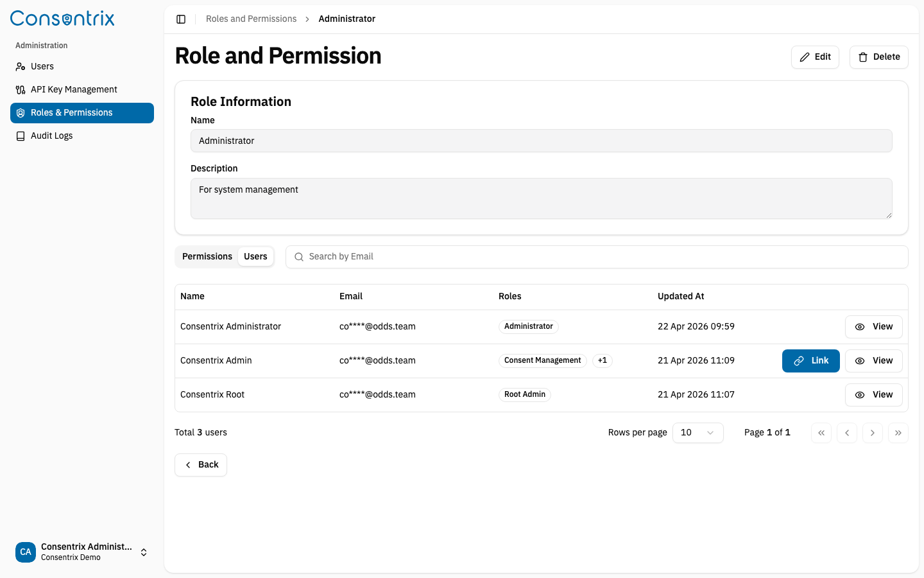
Task: View the Consentrix Admin user
Action: tap(873, 361)
